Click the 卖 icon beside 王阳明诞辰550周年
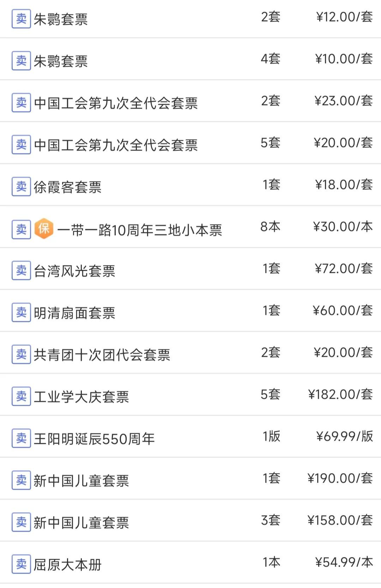Viewport: 381px width, 588px height. tap(21, 438)
